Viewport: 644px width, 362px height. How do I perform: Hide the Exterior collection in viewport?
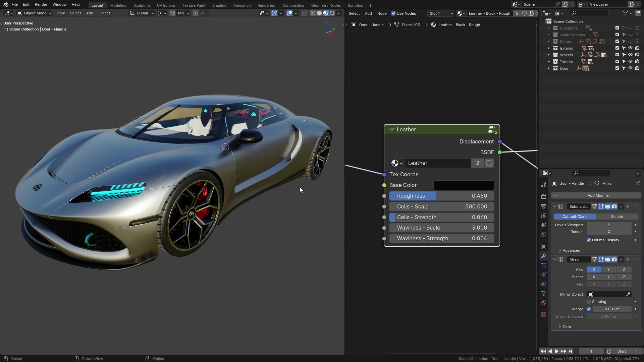click(630, 48)
